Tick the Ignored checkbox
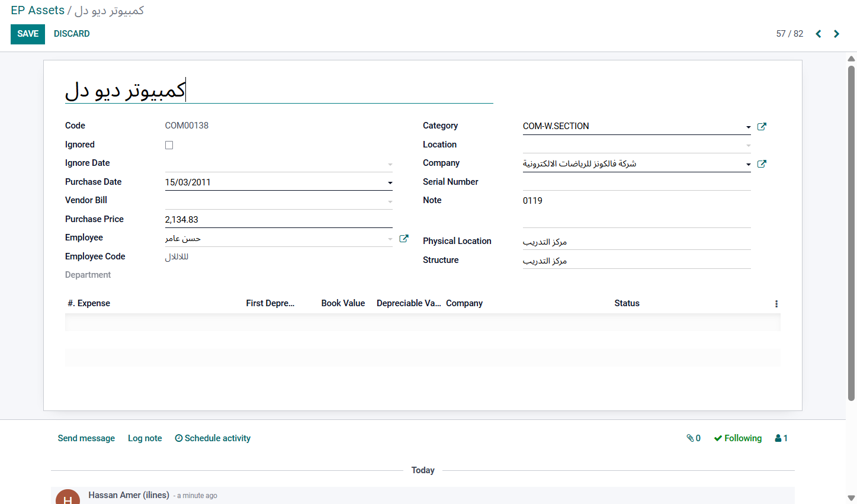This screenshot has height=504, width=857. [x=169, y=145]
